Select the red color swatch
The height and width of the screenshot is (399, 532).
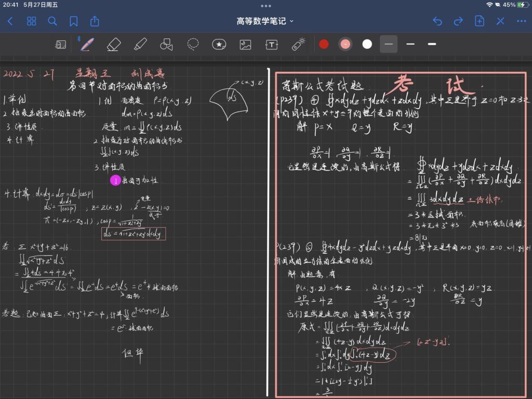[324, 45]
